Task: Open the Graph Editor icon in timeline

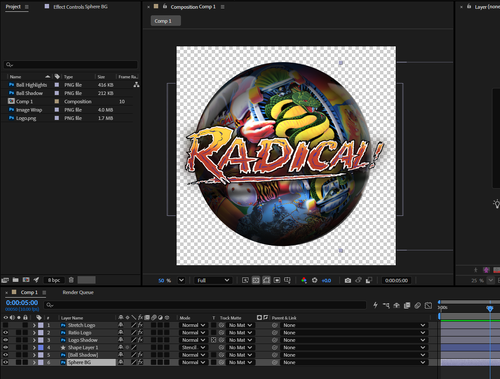Action: (428, 305)
